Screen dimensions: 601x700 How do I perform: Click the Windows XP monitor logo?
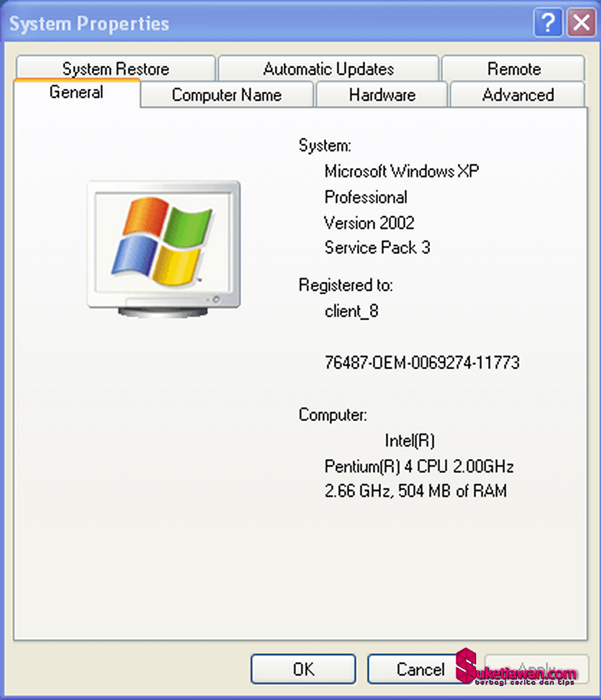point(163,249)
